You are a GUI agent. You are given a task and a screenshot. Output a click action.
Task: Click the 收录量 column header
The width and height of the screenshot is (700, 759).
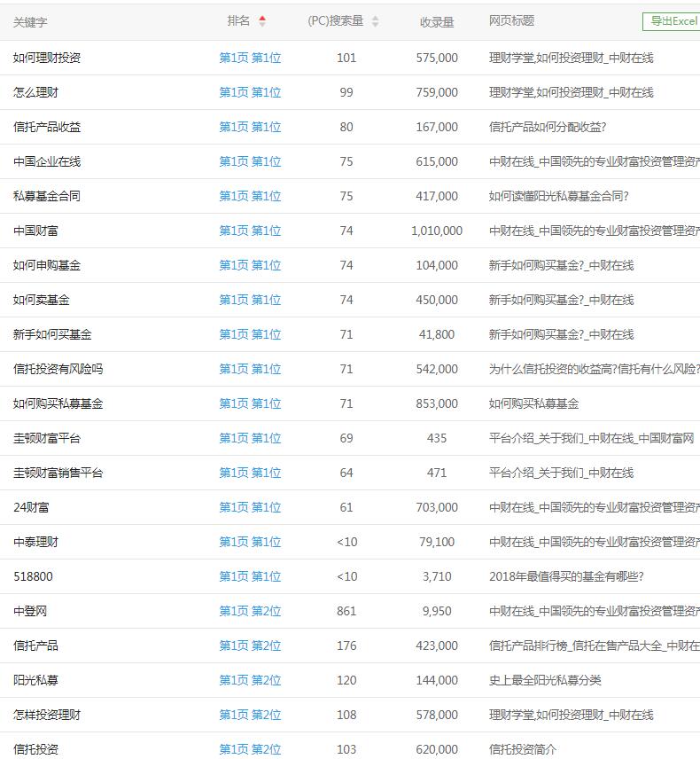click(x=437, y=22)
